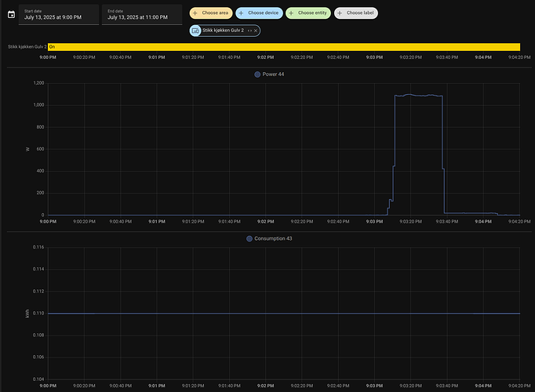Click the 800 label on the power axis
535x392 pixels.
point(40,127)
